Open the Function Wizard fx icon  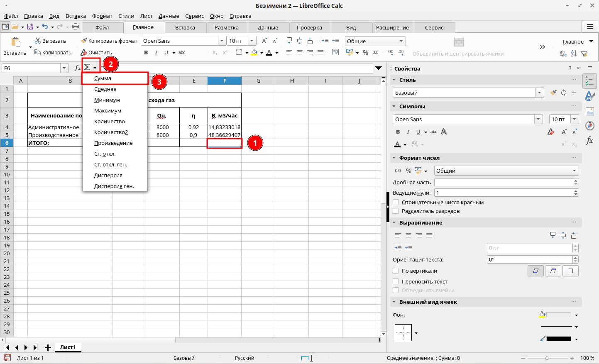[78, 68]
